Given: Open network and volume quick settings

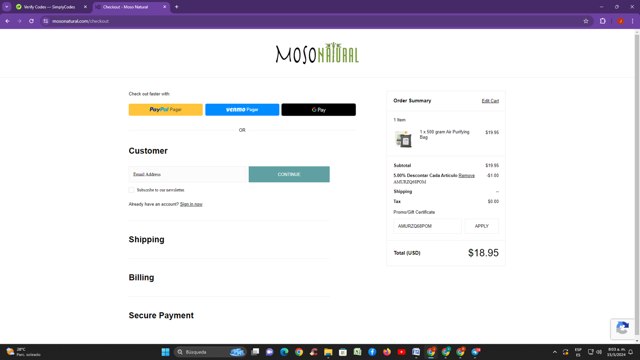Looking at the screenshot, I should pyautogui.click(x=595, y=352).
